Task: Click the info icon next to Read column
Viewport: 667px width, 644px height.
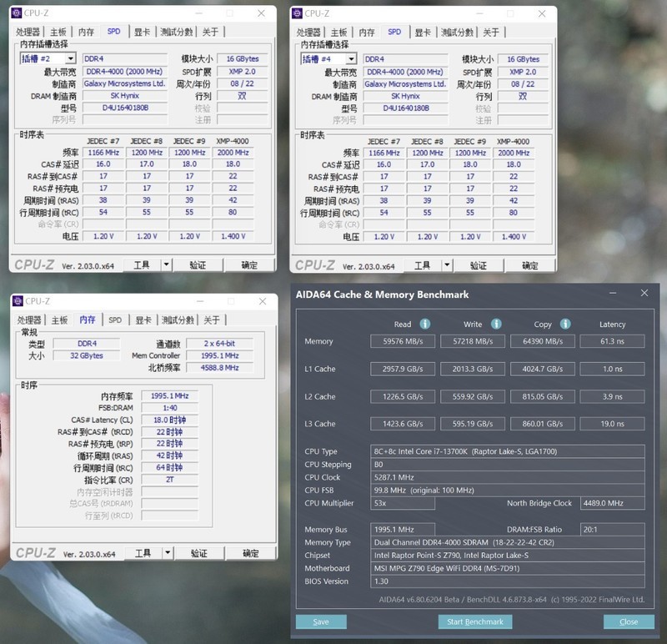Action: point(424,324)
